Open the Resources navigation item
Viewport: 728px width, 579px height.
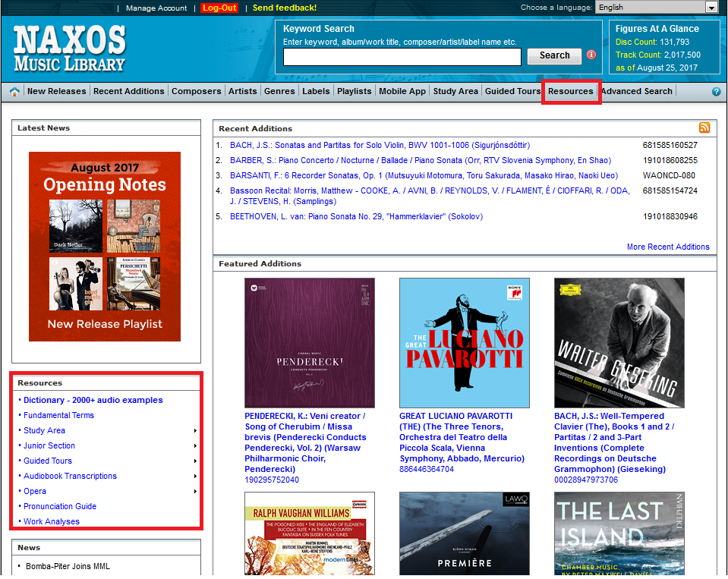[571, 91]
